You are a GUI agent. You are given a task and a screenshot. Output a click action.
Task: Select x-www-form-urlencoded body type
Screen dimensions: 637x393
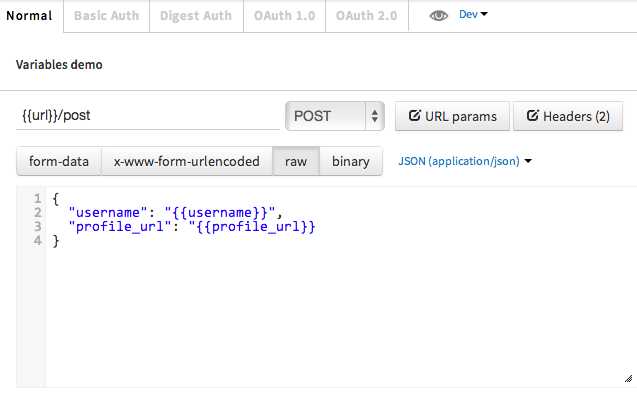(186, 161)
